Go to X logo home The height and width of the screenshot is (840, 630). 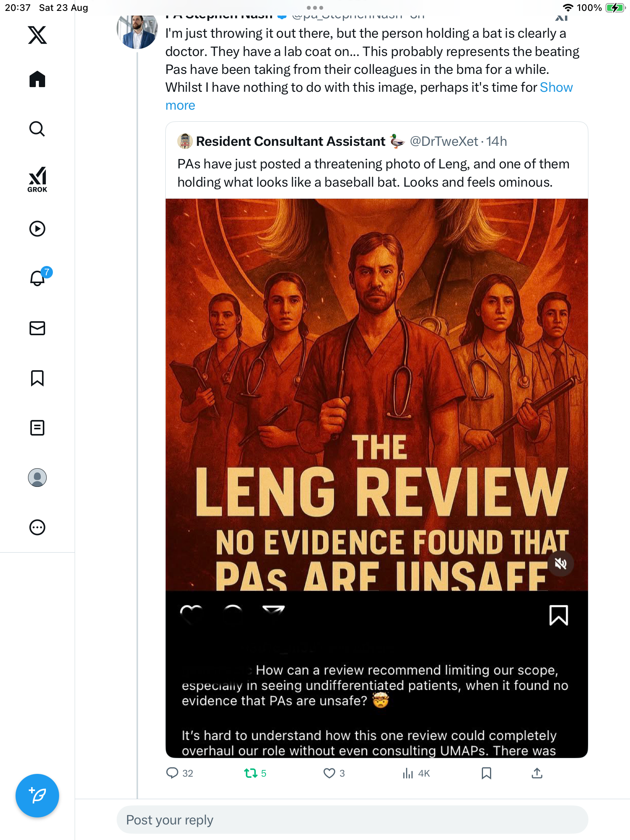[x=37, y=35]
